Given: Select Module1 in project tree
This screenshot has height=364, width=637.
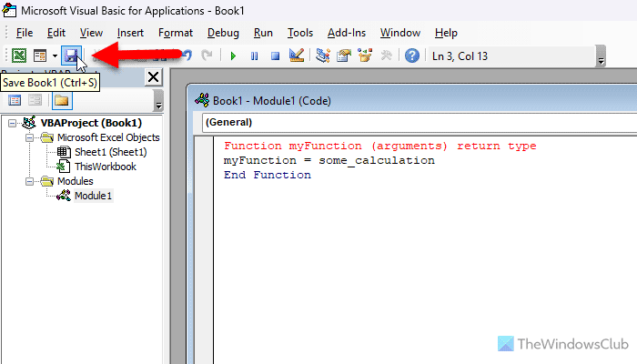Looking at the screenshot, I should pyautogui.click(x=93, y=196).
